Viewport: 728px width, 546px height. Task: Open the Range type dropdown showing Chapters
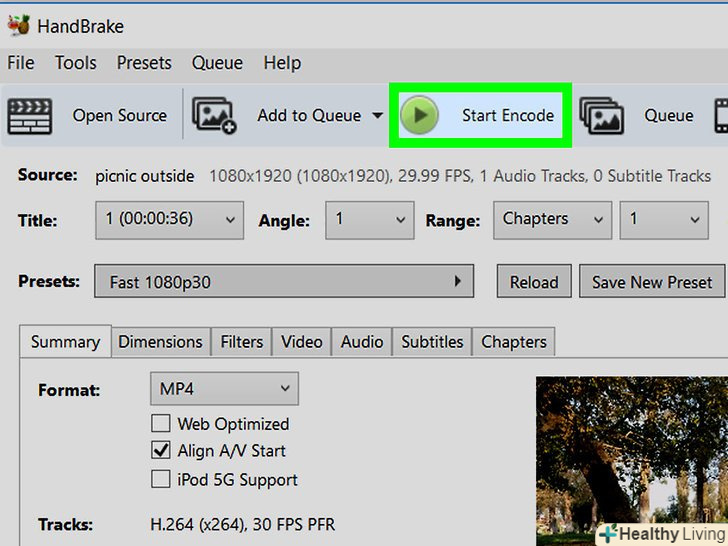point(552,220)
